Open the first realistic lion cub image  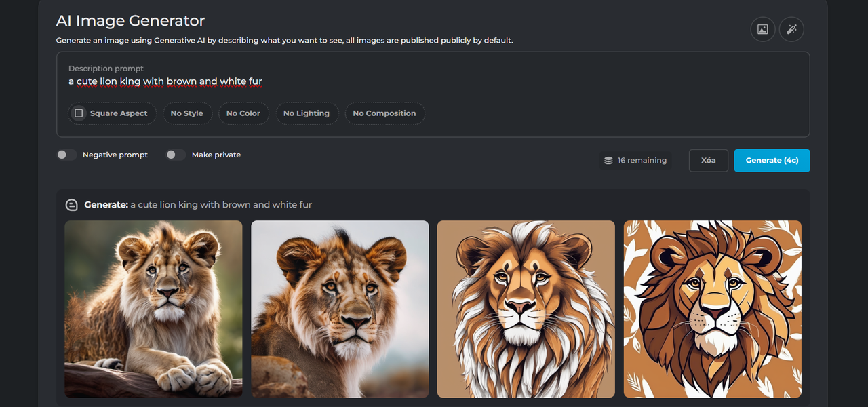[153, 309]
